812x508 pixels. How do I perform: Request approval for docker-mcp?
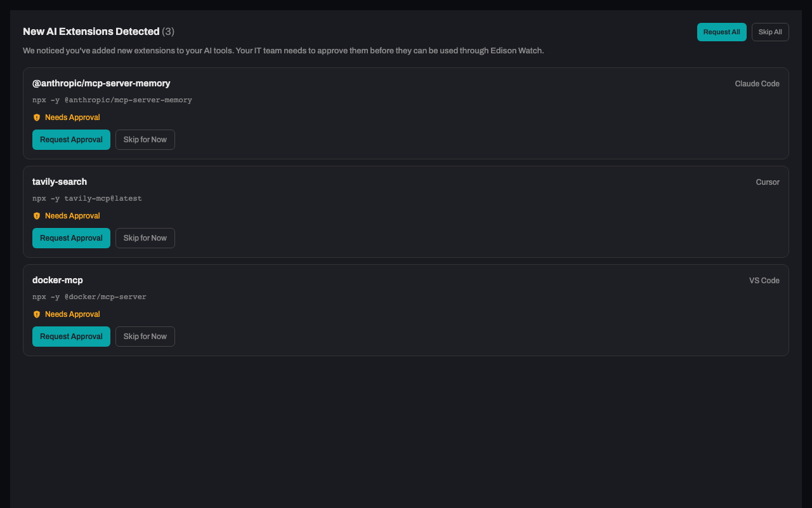click(71, 336)
